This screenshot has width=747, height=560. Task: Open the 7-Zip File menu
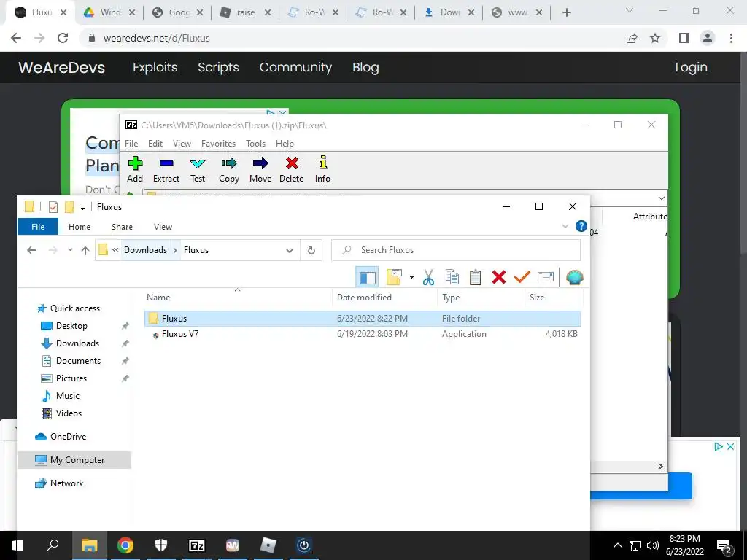[x=131, y=144]
